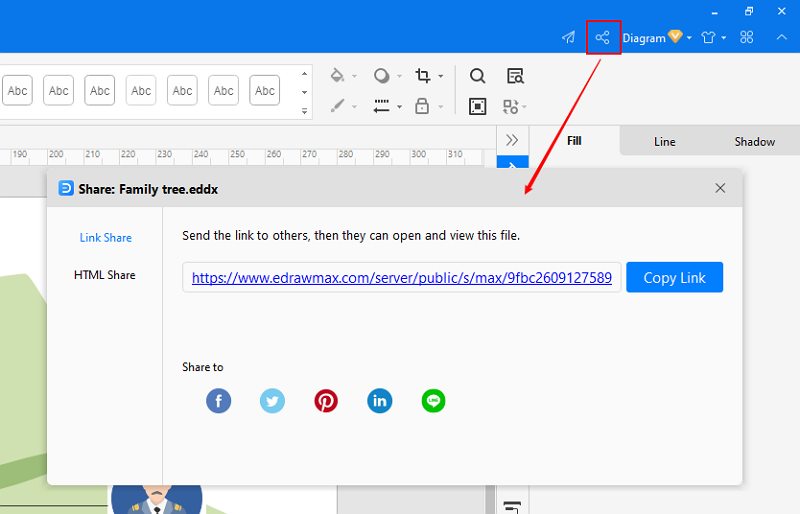Select the Crop tool icon

422,76
